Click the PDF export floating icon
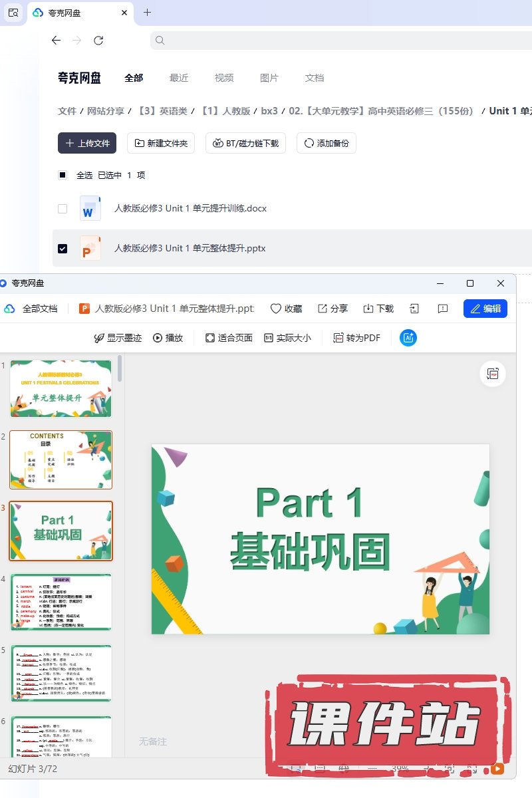 click(x=493, y=374)
